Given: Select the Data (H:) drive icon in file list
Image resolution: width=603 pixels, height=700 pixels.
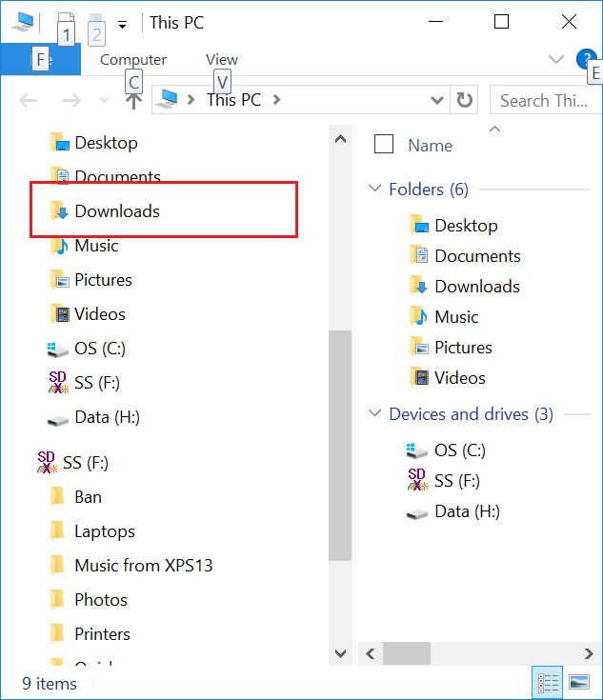Looking at the screenshot, I should click(x=417, y=514).
